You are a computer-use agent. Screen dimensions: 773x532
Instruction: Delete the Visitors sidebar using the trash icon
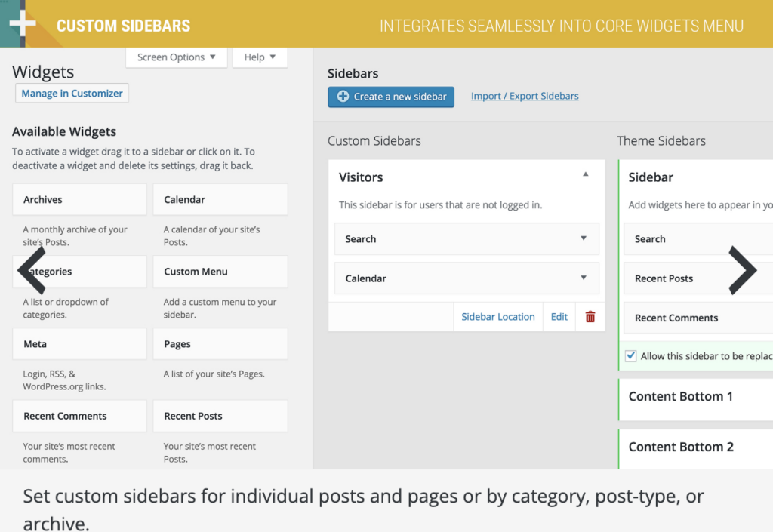point(590,317)
